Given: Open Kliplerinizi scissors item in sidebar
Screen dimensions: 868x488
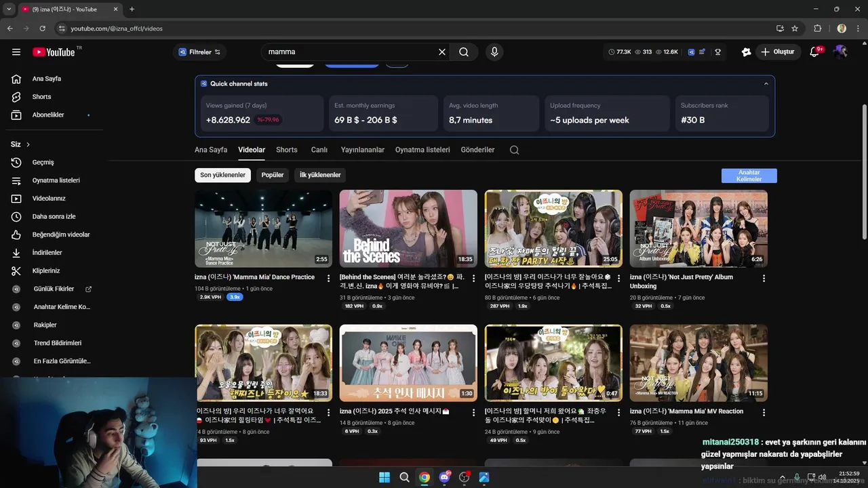Looking at the screenshot, I should click(x=46, y=271).
